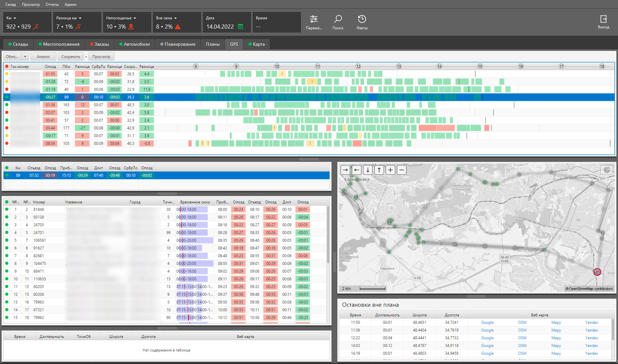Click the calendar icon next to 14.04.2022
Screen dimensions: 618x364
240,27
